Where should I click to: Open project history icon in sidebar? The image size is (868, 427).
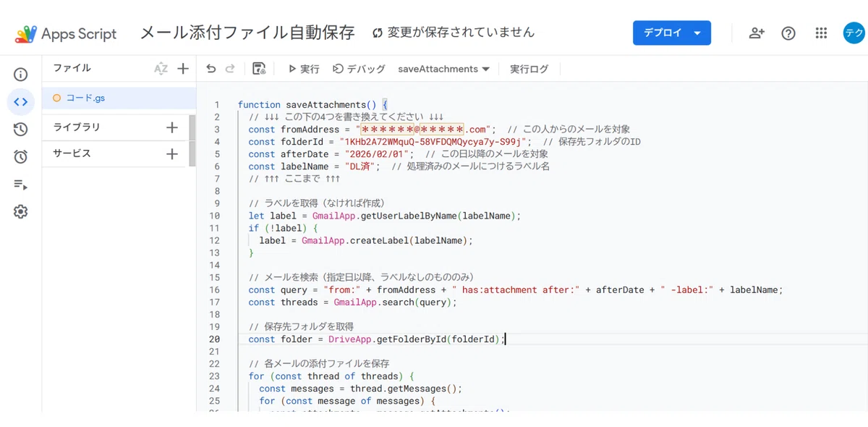(x=20, y=130)
